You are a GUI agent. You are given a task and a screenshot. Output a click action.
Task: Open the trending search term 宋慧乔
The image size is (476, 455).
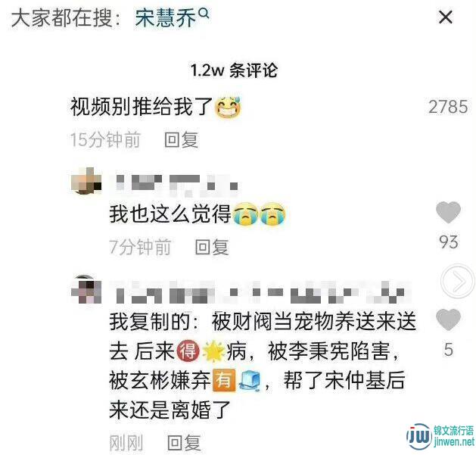point(166,18)
